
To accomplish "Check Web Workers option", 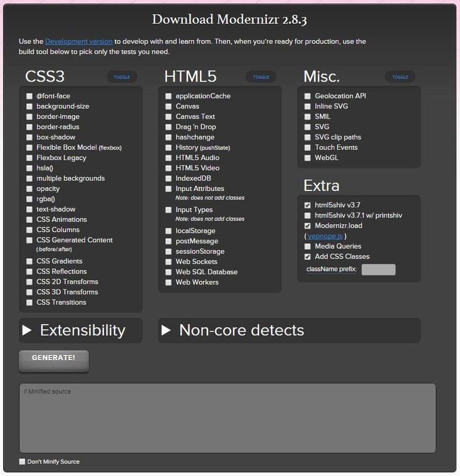I will pos(168,282).
